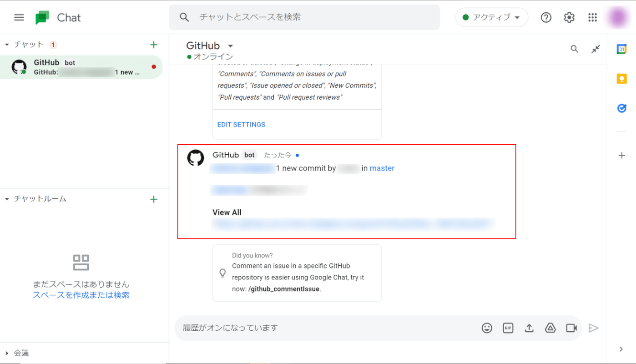This screenshot has height=364, width=636.
Task: Expand the 会議 section
Action: click(x=7, y=353)
